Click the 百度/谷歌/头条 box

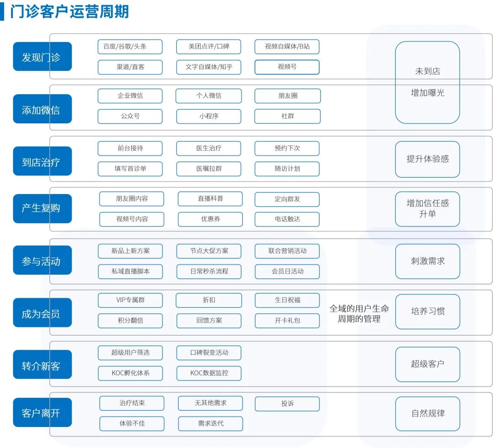coord(130,47)
